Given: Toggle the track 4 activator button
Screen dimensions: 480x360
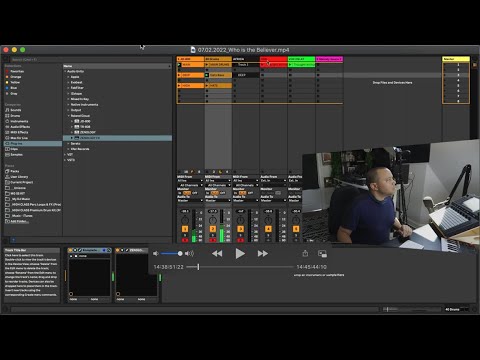Looking at the screenshot, I should coord(268,229).
